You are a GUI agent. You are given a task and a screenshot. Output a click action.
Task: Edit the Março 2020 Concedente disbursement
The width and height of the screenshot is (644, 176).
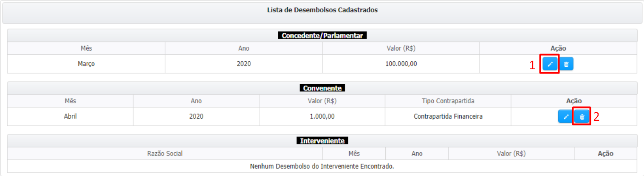[550, 64]
